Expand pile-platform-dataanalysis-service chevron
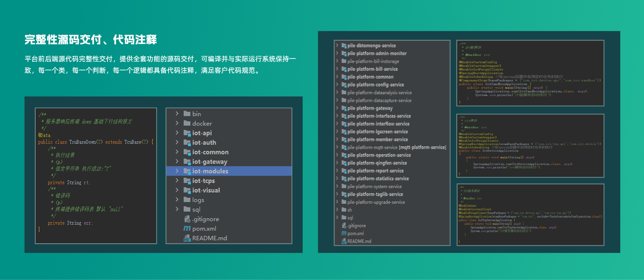 (337, 92)
